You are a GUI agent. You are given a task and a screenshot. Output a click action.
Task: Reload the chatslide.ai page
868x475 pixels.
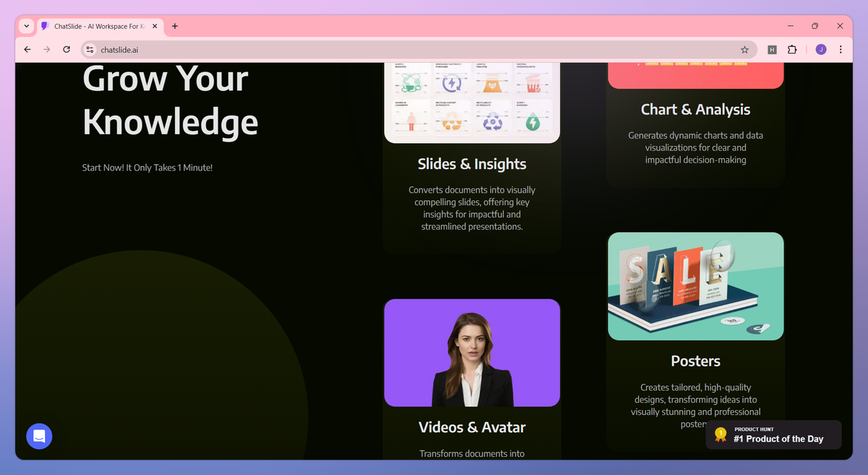67,50
